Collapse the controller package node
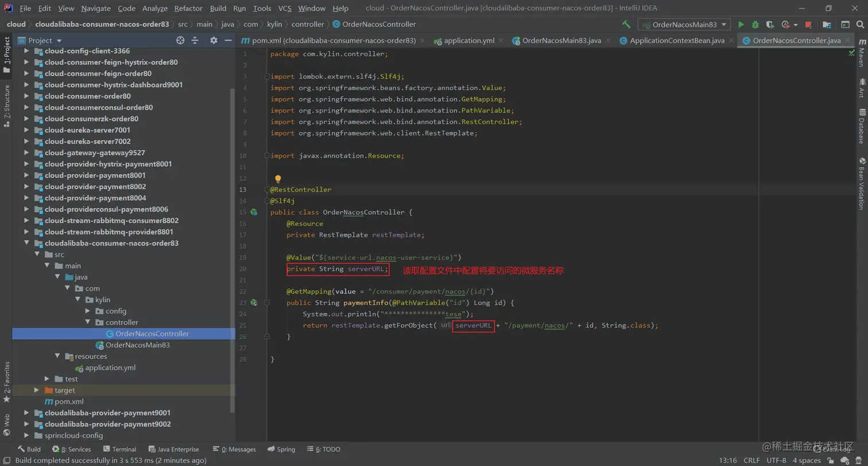 click(88, 322)
